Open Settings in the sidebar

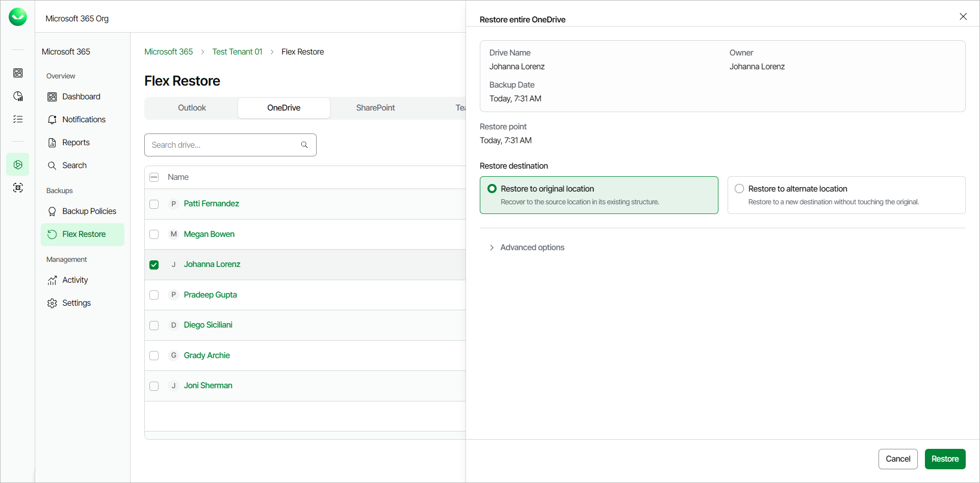83,303
